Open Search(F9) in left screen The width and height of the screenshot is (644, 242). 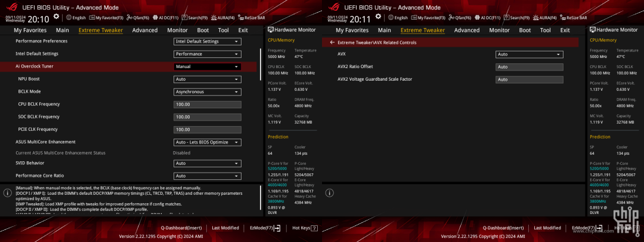click(194, 18)
